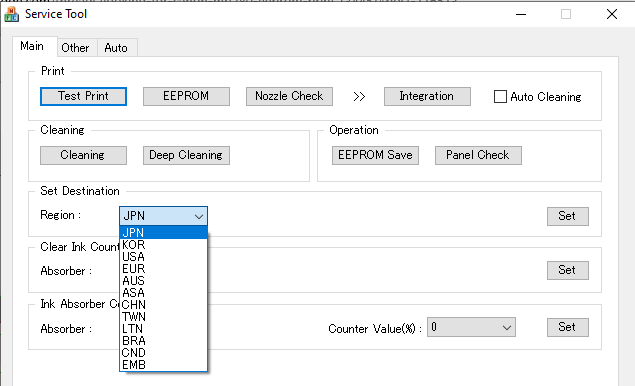The image size is (635, 386).
Task: Select CHN region entry
Action: tap(164, 305)
